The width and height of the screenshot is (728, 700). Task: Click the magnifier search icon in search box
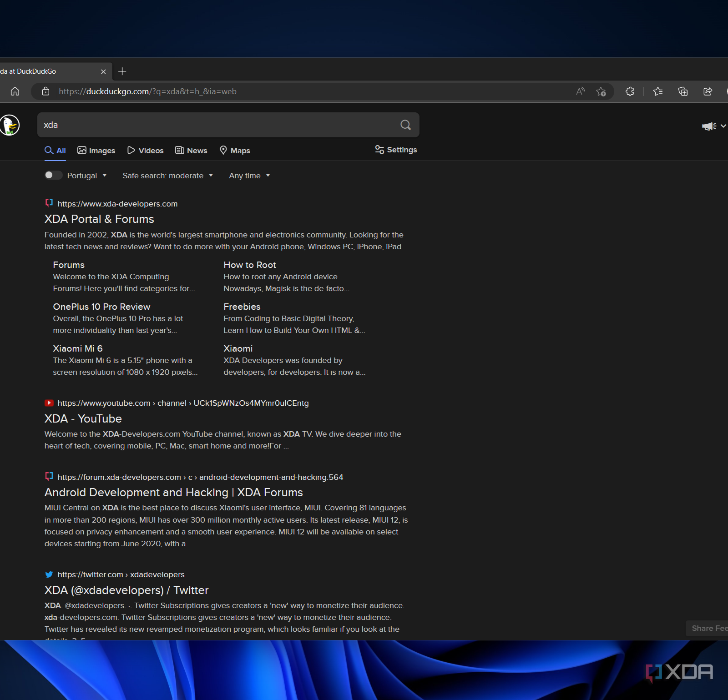click(405, 125)
